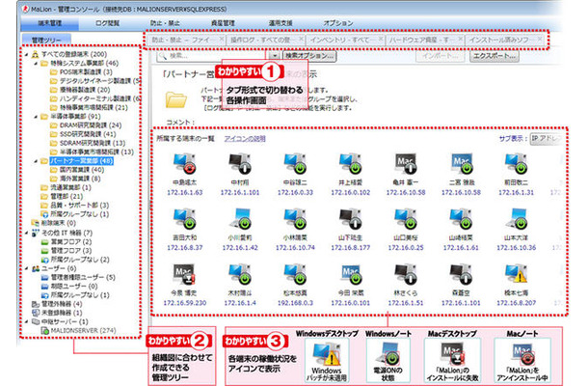This screenshot has width=588, height=386.
Task: Open the サブ表示 IP アドレス combo box
Action: [x=547, y=139]
